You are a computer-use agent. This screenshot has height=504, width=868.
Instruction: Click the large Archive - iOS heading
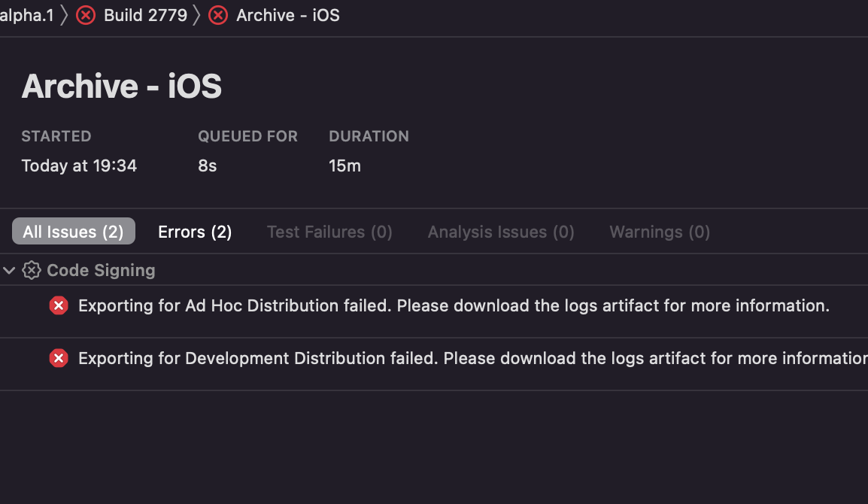tap(122, 87)
